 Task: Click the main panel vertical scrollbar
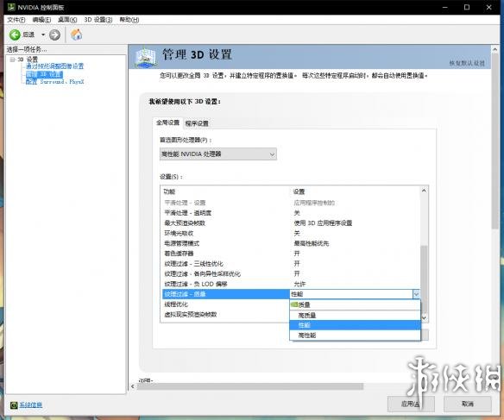point(495,141)
